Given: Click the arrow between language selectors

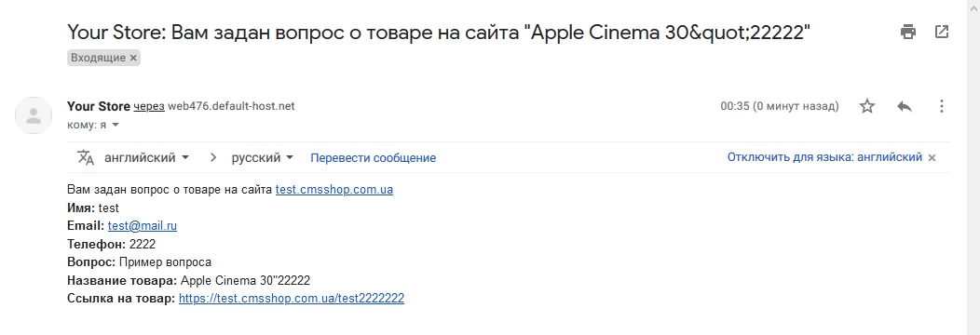Looking at the screenshot, I should coord(213,158).
